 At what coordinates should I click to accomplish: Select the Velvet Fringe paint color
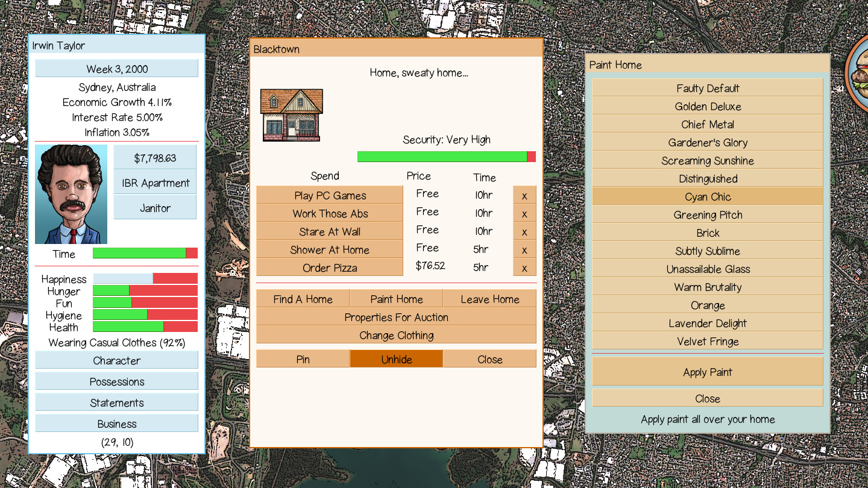(x=707, y=341)
